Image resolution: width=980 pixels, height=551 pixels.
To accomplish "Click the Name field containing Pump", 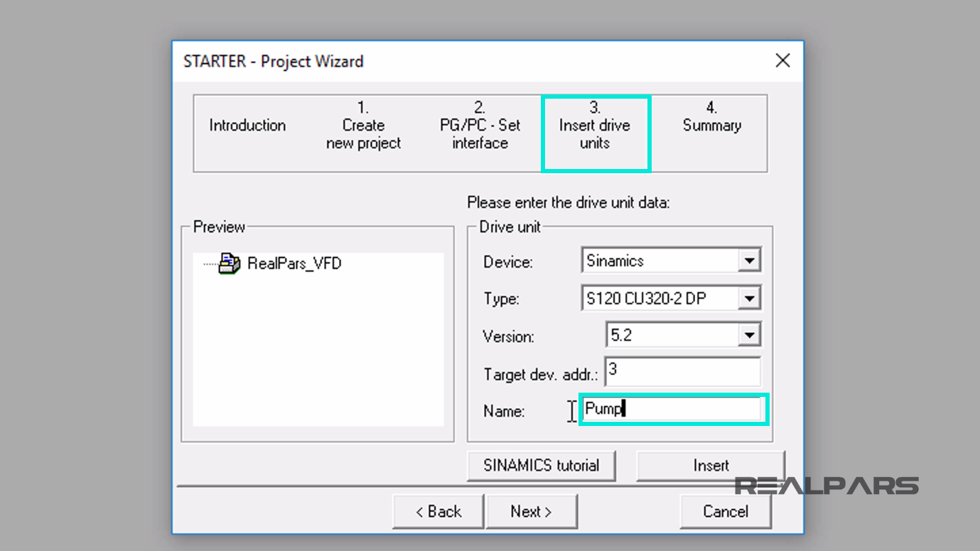I will [673, 409].
